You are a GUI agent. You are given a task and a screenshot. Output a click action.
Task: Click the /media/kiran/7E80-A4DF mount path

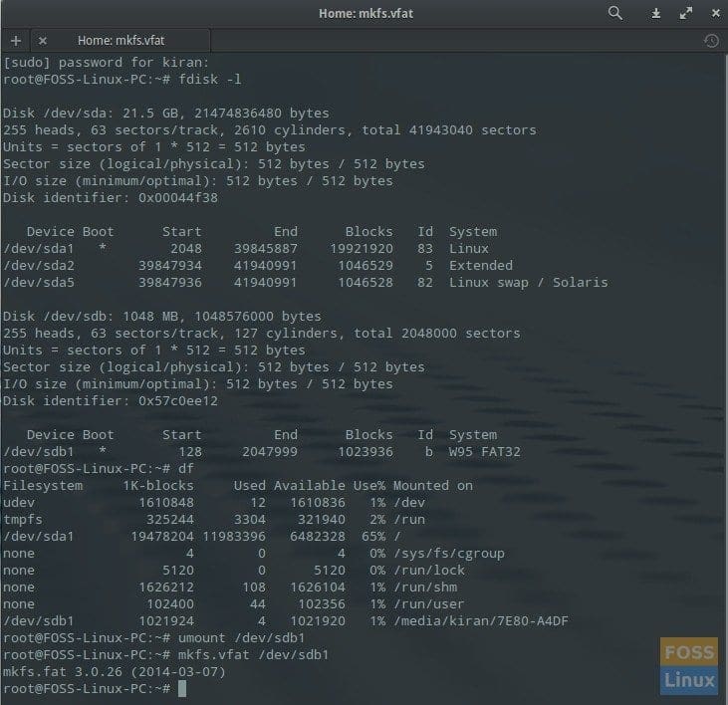[481, 621]
